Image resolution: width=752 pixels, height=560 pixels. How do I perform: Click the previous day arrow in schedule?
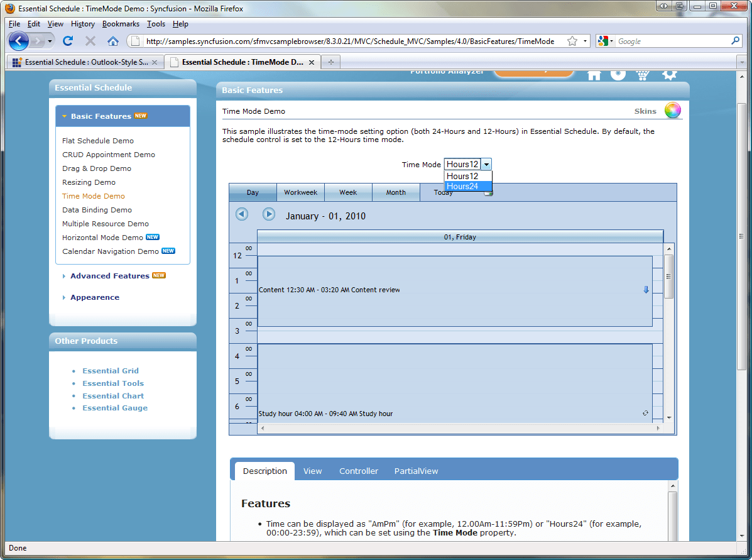242,214
